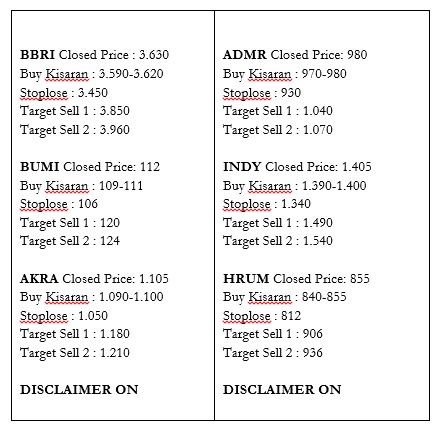The image size is (439, 427).
Task: Click the AKRA ticker heading
Action: (x=39, y=279)
